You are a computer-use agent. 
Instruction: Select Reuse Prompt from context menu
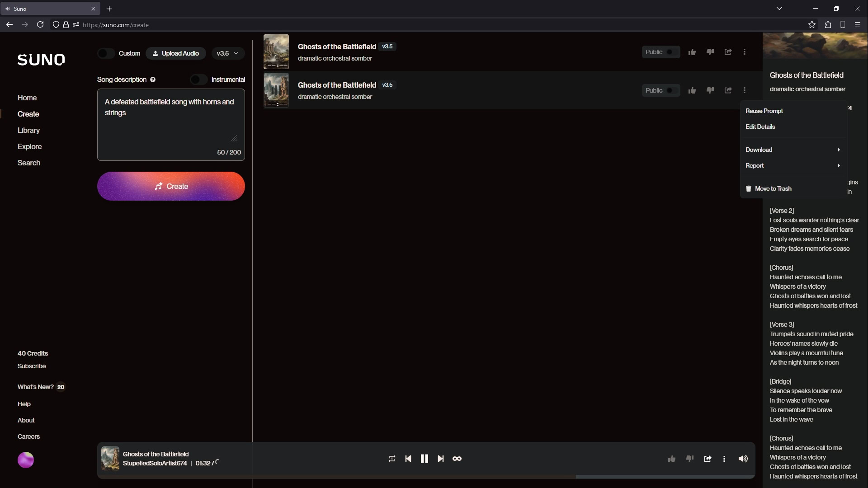pyautogui.click(x=764, y=111)
